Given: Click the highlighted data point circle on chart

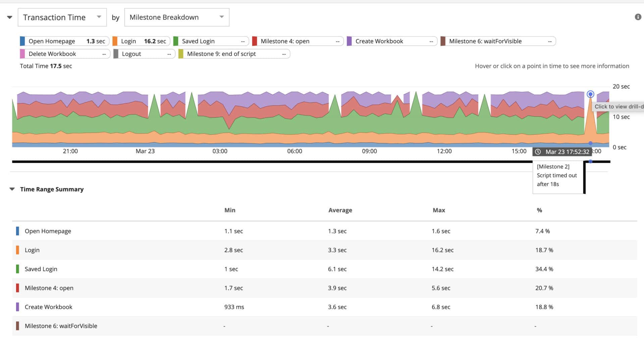Looking at the screenshot, I should (x=590, y=94).
